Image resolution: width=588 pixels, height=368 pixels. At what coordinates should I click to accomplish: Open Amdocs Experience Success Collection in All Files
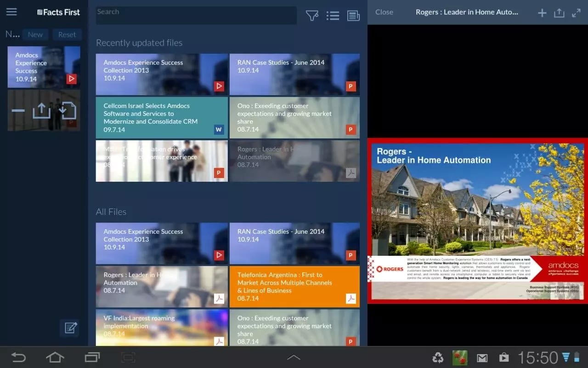[x=162, y=243]
